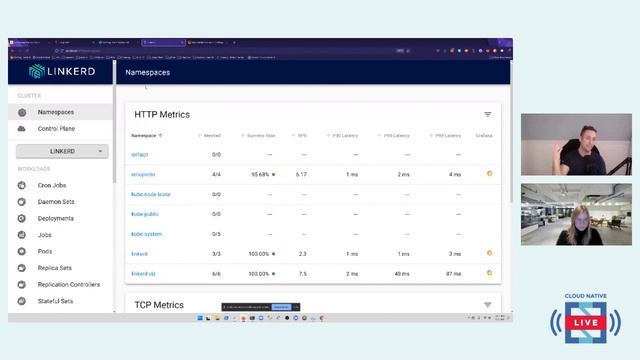Click the presenter's webcam thumbnail

coord(576,144)
